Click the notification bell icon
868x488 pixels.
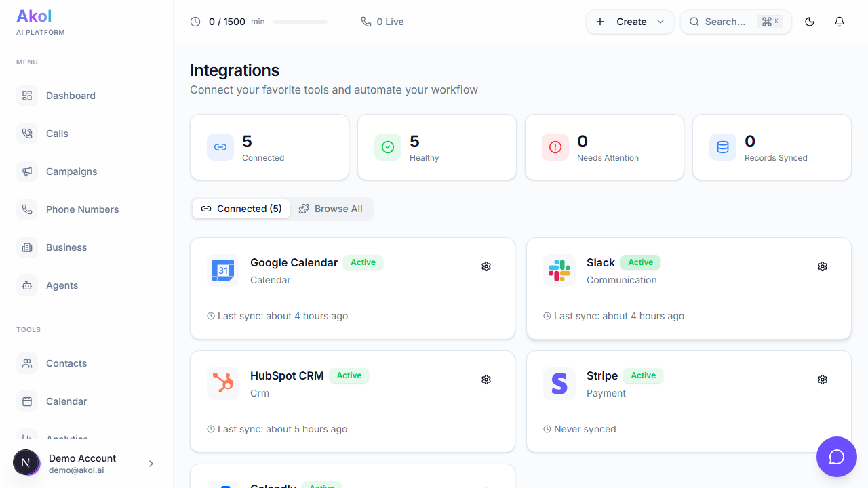[x=840, y=22]
